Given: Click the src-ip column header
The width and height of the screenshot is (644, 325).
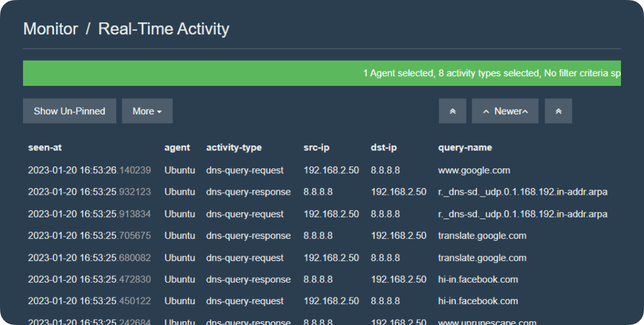Looking at the screenshot, I should click(x=317, y=148).
